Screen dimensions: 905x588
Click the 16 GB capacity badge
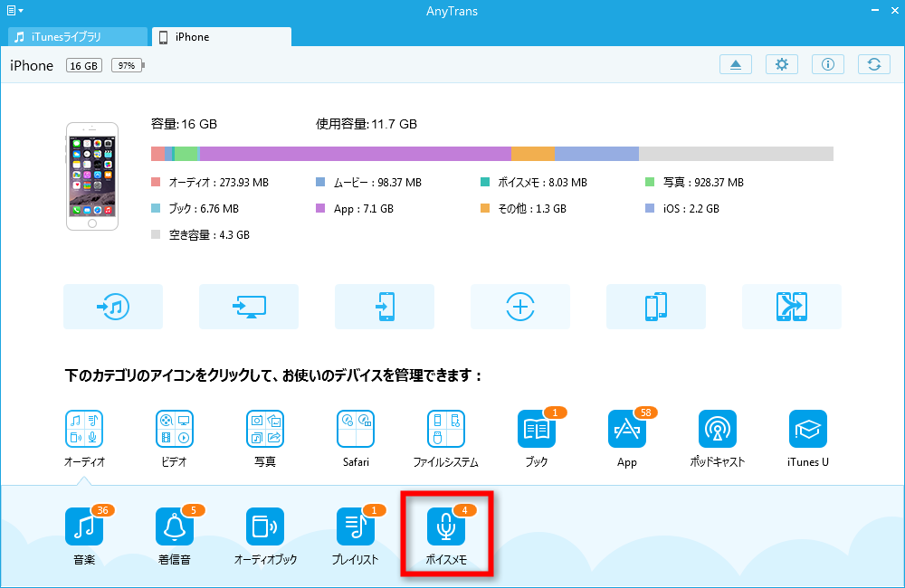pyautogui.click(x=83, y=65)
